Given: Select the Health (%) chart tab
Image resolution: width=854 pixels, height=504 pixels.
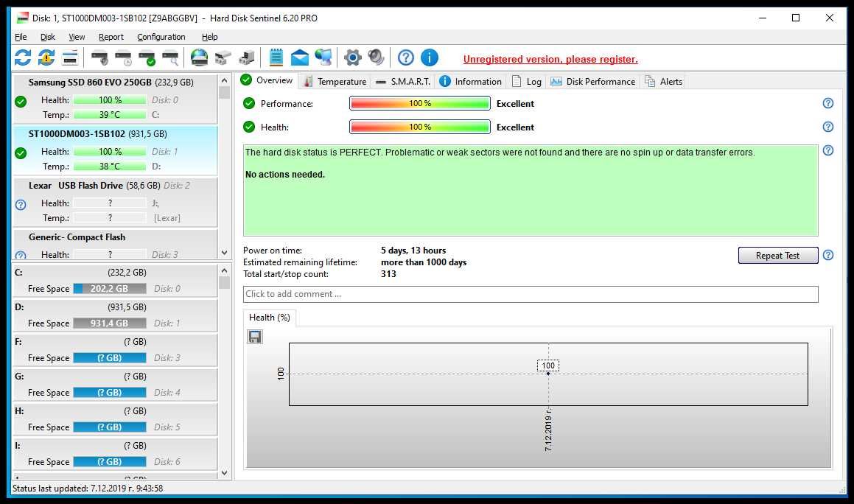Looking at the screenshot, I should point(270,317).
